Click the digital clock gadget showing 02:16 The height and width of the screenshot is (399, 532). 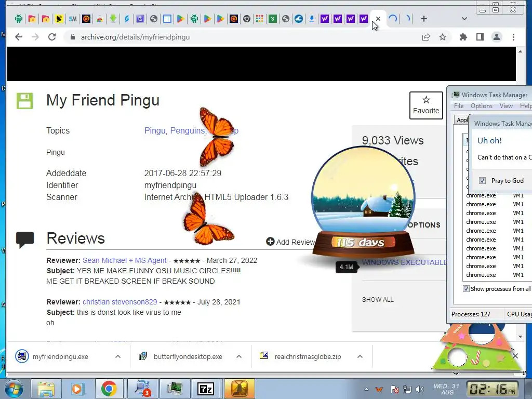(x=493, y=389)
